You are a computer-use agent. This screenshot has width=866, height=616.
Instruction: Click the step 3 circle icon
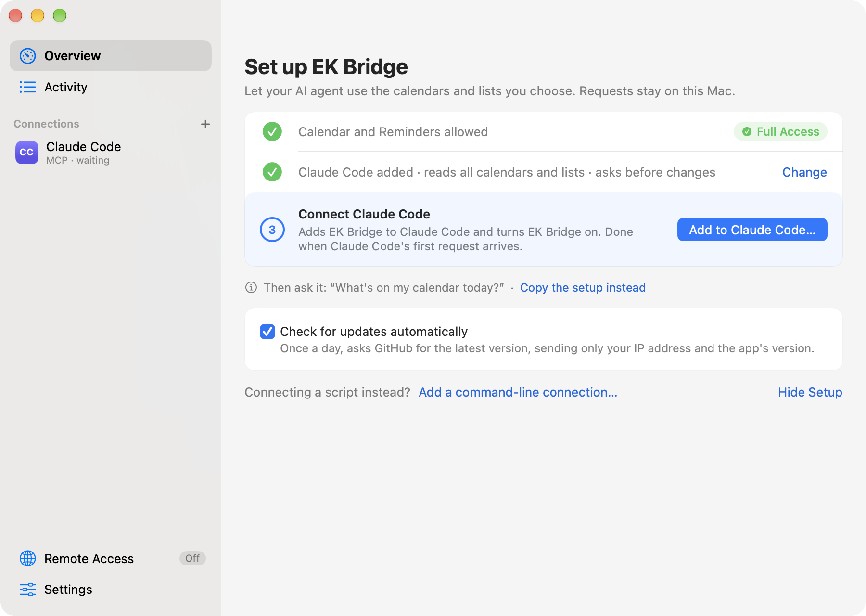click(272, 230)
